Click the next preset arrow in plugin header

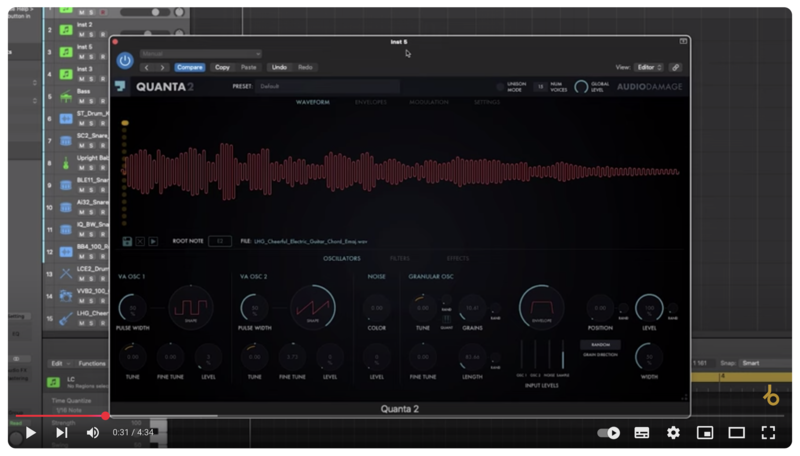(162, 67)
